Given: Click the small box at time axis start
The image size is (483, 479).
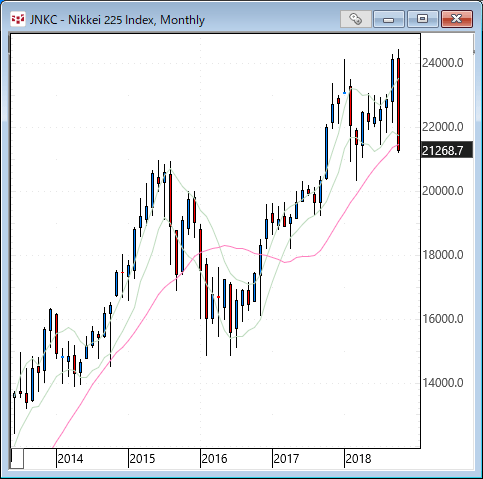Looking at the screenshot, I should (x=17, y=459).
